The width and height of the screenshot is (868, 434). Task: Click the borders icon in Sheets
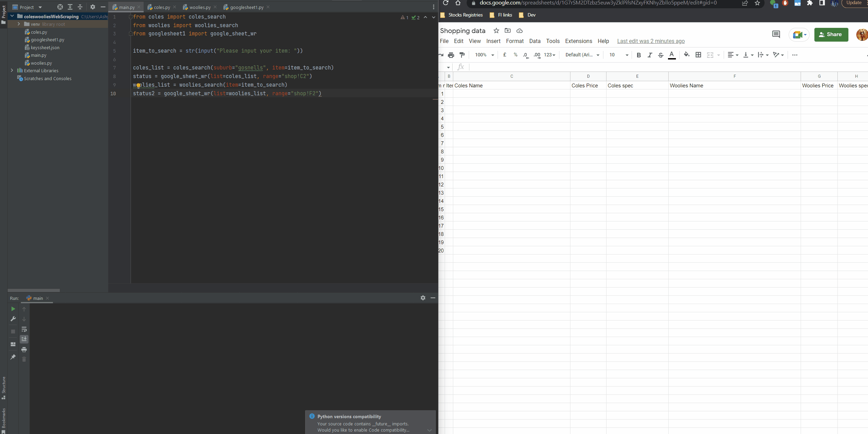698,55
